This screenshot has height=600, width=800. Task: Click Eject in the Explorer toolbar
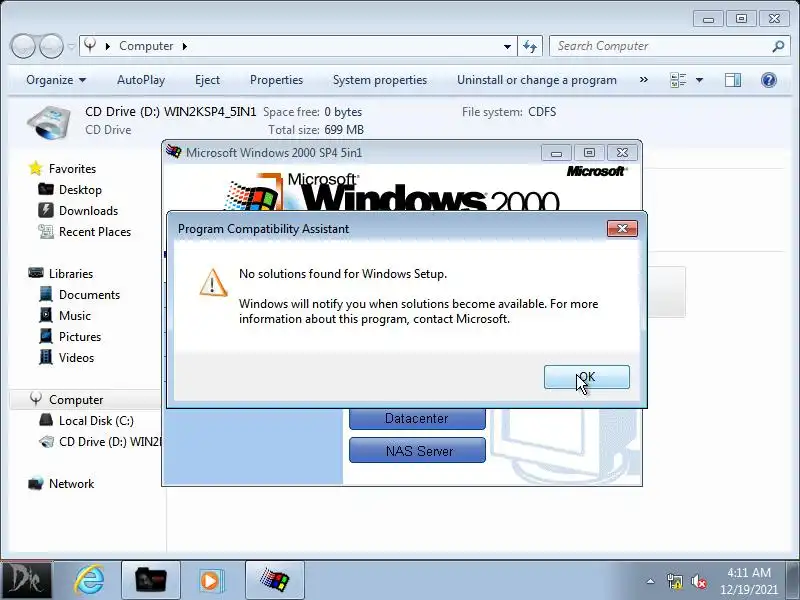pyautogui.click(x=207, y=80)
